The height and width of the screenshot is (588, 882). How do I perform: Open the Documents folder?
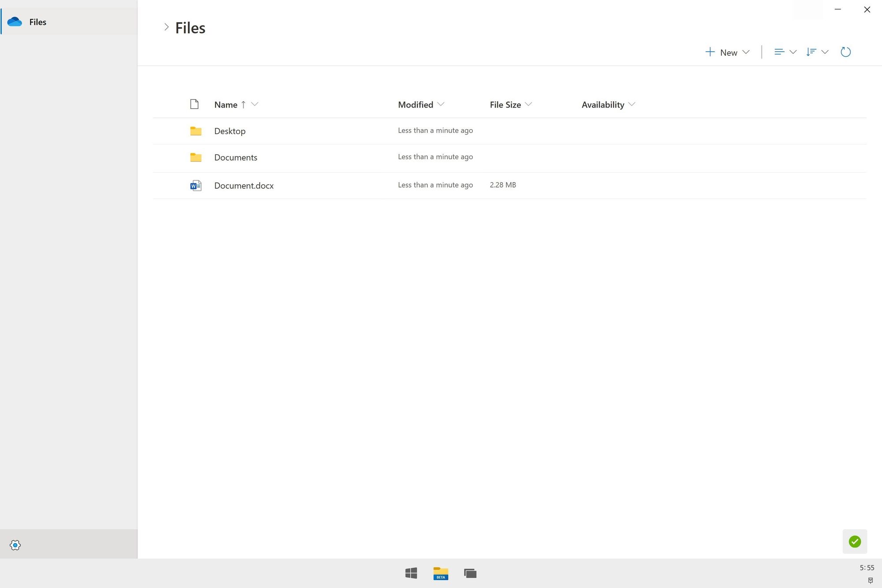[x=235, y=157]
